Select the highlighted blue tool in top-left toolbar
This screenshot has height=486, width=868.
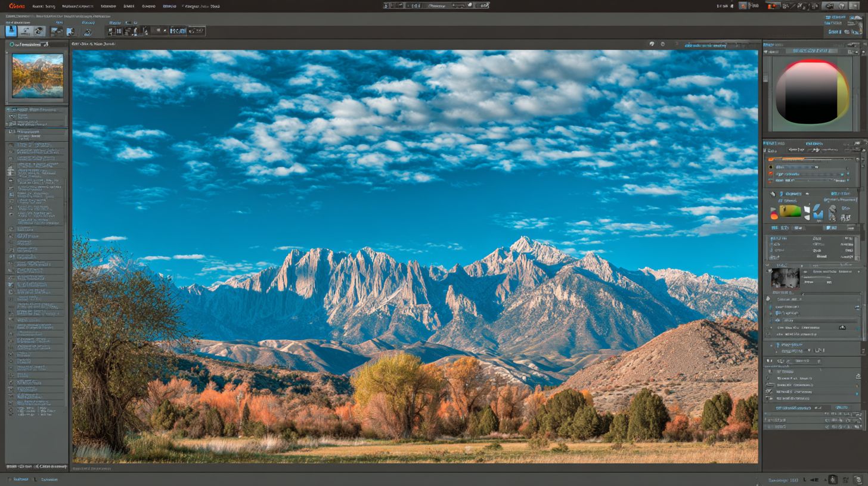(x=11, y=31)
